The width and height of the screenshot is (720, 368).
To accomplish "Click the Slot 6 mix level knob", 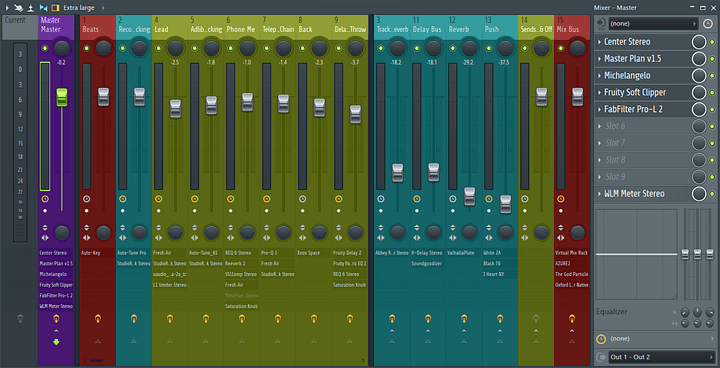I will pos(698,126).
